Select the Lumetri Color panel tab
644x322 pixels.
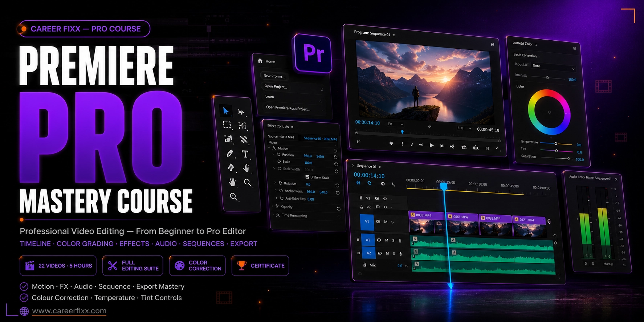[522, 44]
